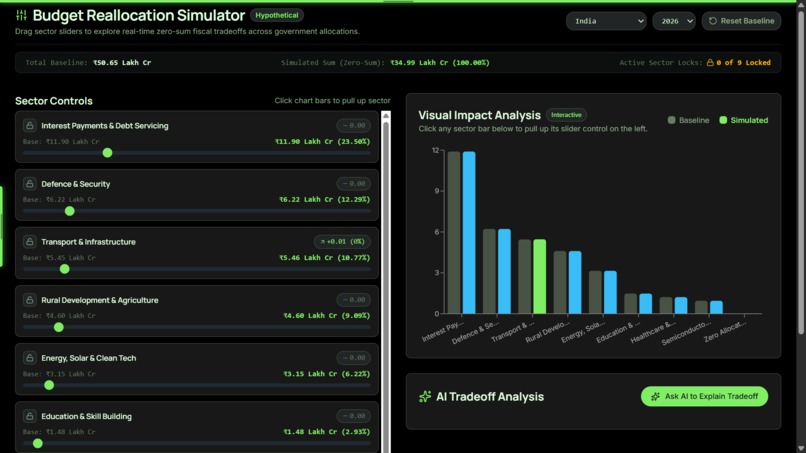Click Energy, Solar & Clean Tech slider handle

tap(49, 385)
